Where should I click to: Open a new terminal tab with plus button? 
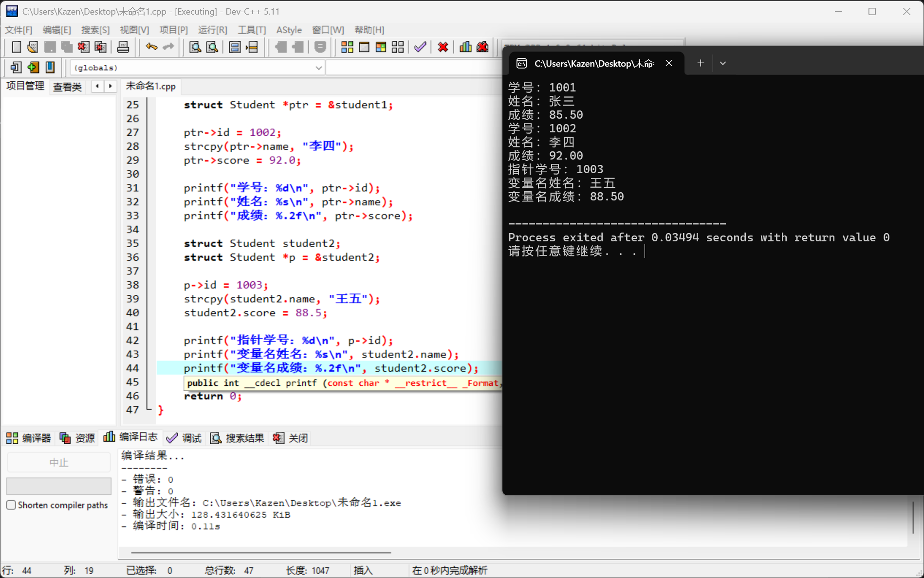click(700, 63)
